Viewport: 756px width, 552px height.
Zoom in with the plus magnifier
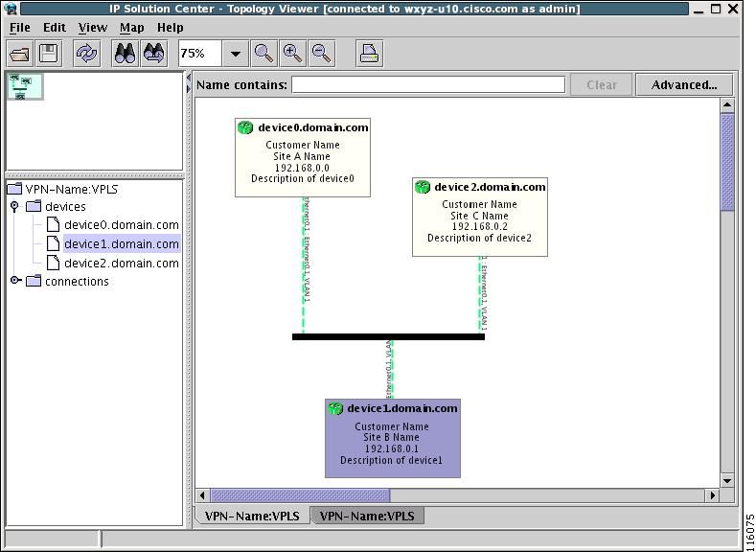coord(292,54)
